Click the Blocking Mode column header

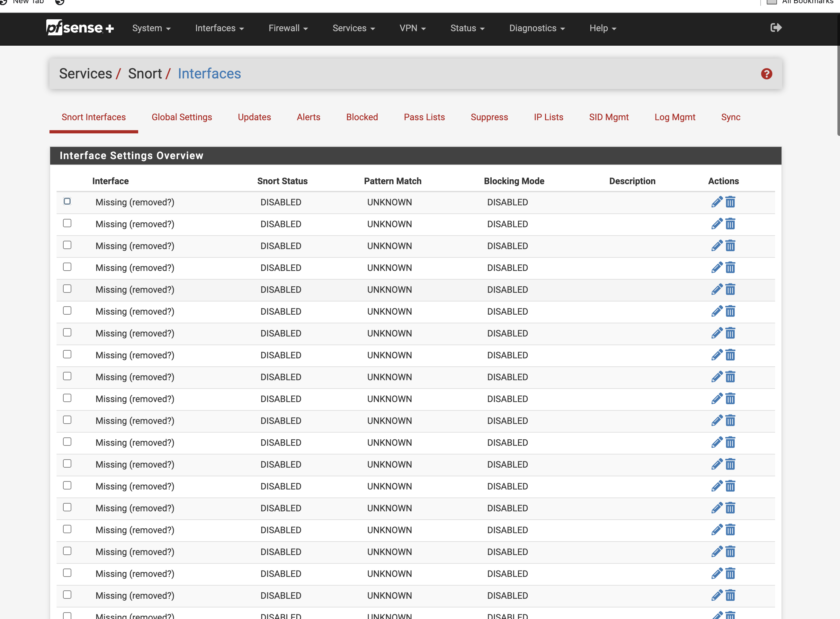[514, 181]
